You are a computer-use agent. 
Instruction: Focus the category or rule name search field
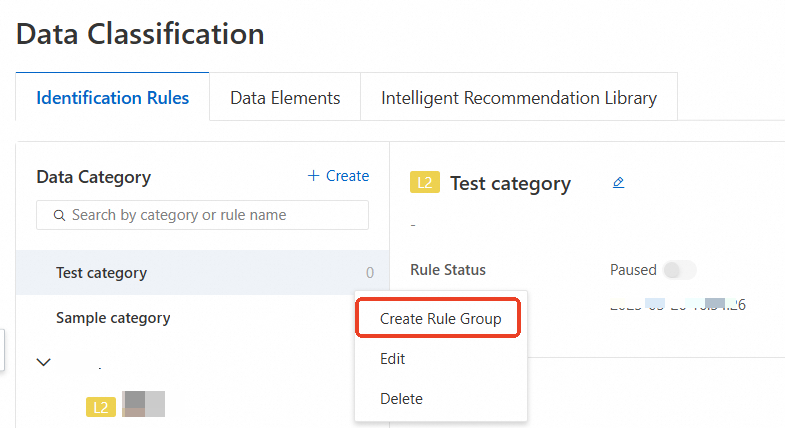point(210,215)
